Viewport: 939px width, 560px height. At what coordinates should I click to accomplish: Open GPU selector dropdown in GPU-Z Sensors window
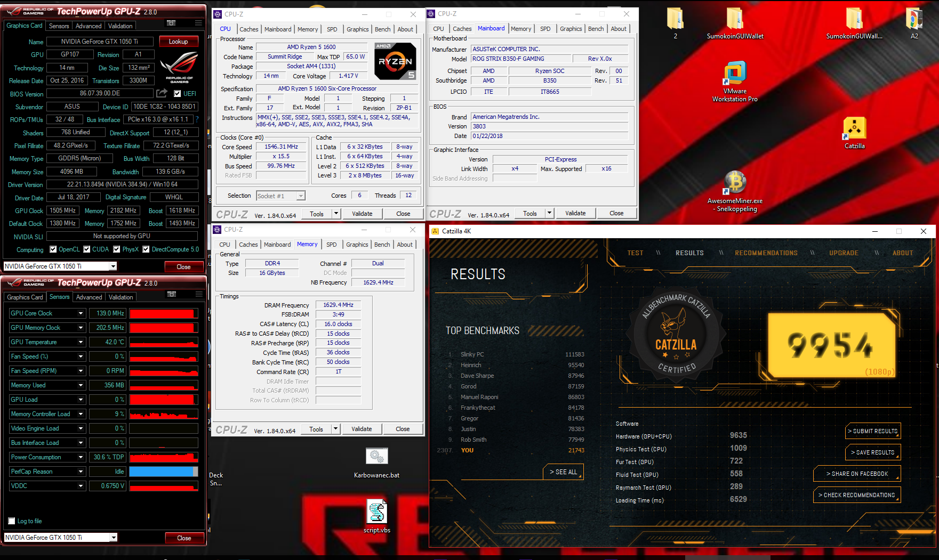coord(114,538)
